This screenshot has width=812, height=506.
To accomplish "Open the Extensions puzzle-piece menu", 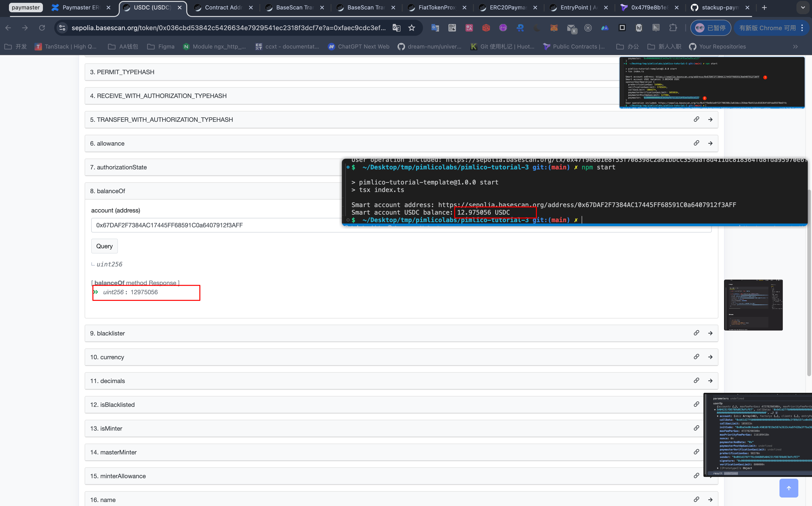I will click(673, 28).
